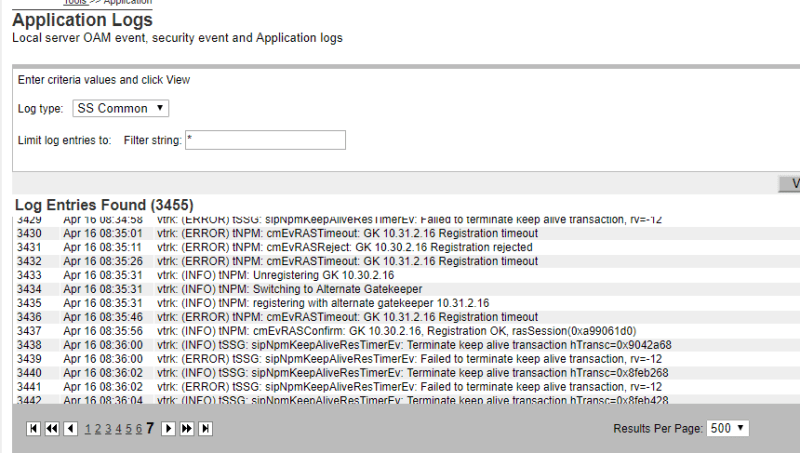Image resolution: width=800 pixels, height=453 pixels.
Task: Select log entry 3430 Registration timeout row
Action: click(406, 234)
